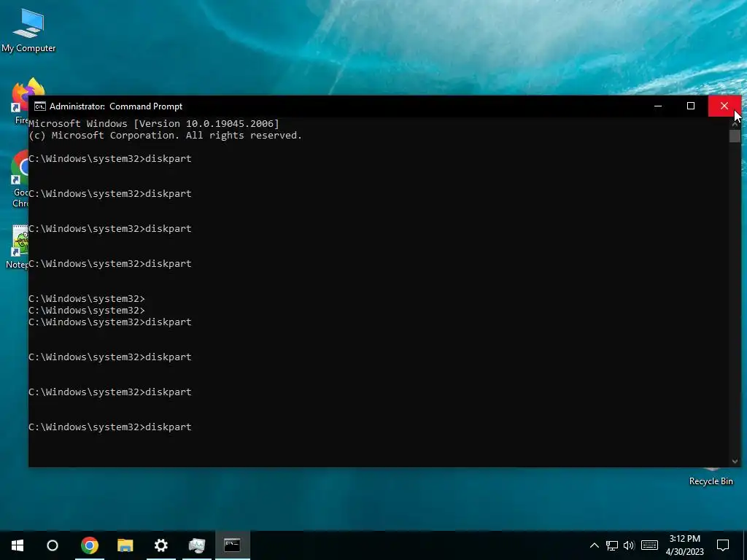Open Recycle Bin label on desktop
The height and width of the screenshot is (560, 747).
[711, 481]
